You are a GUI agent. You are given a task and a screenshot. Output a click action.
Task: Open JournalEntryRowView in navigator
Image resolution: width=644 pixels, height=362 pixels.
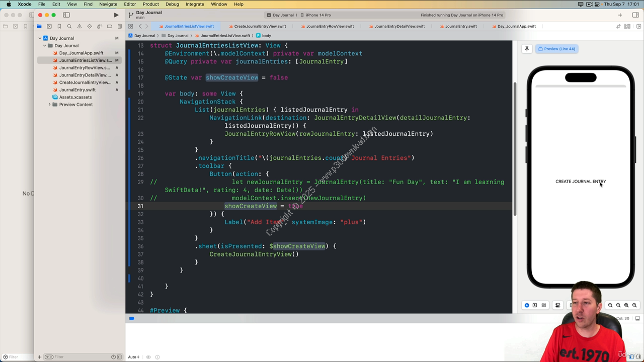click(84, 68)
